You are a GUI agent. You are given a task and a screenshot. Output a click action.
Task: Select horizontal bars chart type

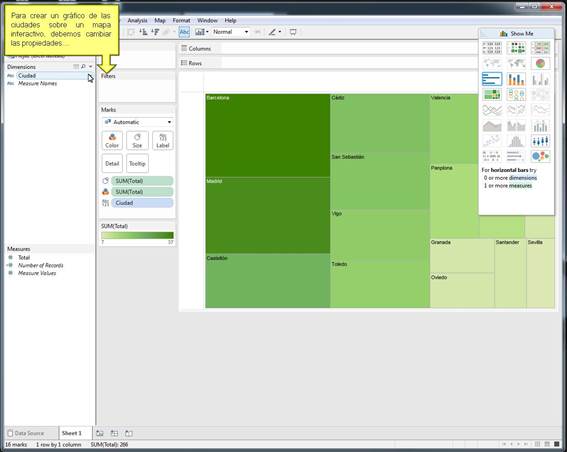(492, 79)
